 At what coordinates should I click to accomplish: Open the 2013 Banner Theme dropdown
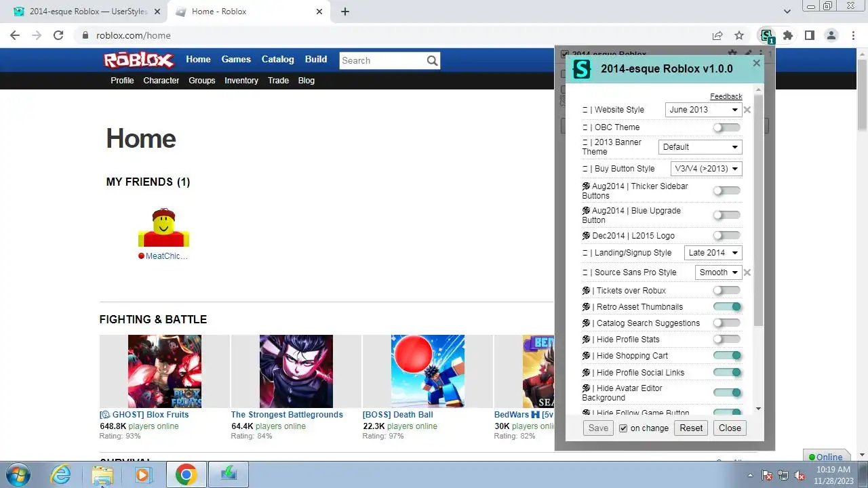[x=700, y=147]
